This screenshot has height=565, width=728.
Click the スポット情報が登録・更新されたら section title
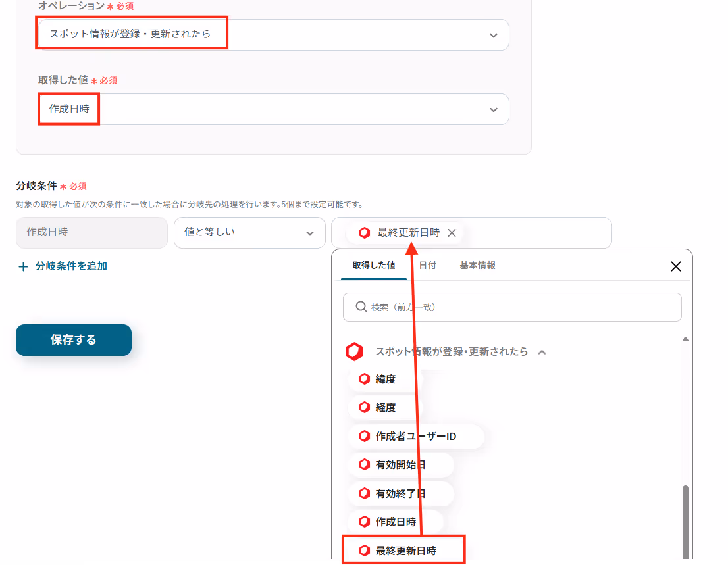tap(452, 352)
